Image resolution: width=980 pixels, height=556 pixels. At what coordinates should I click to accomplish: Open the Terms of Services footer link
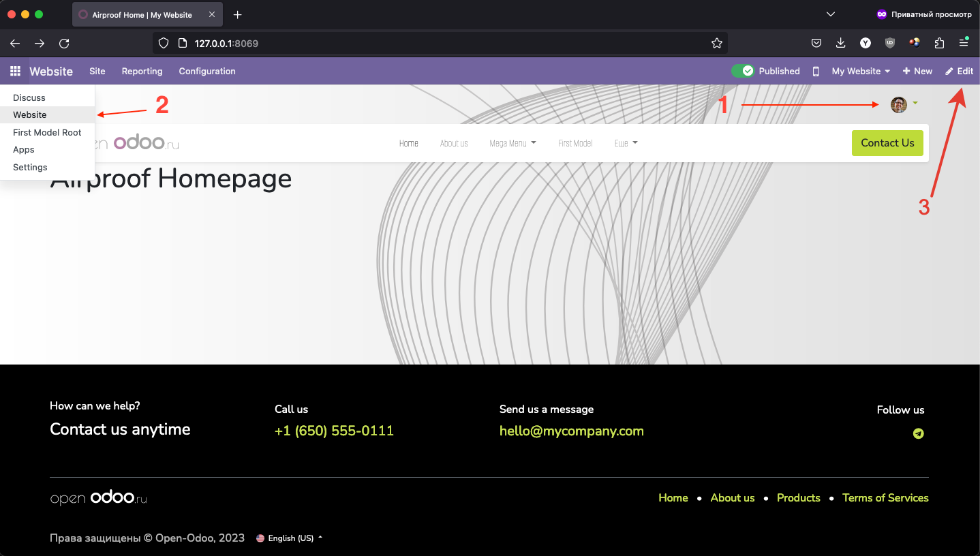[x=885, y=498]
